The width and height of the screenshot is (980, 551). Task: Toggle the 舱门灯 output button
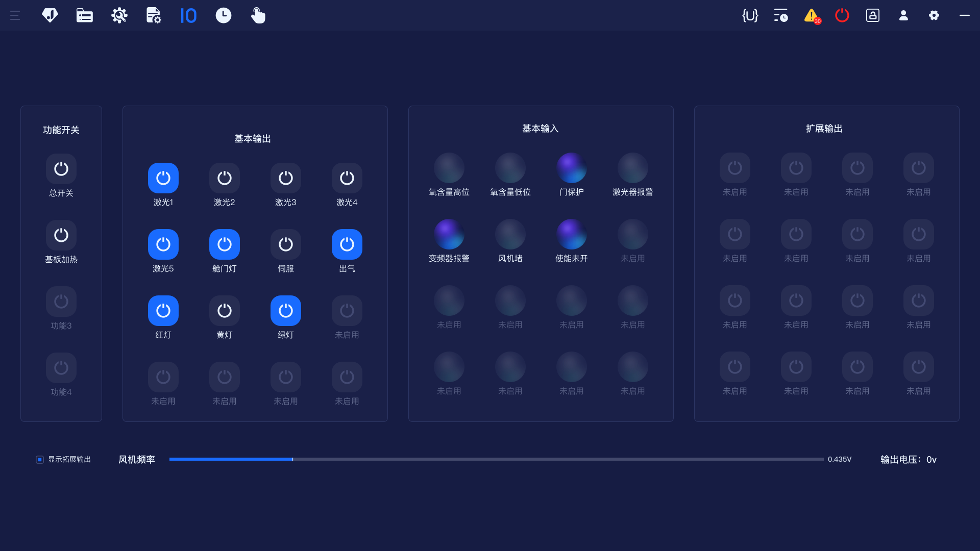coord(225,244)
